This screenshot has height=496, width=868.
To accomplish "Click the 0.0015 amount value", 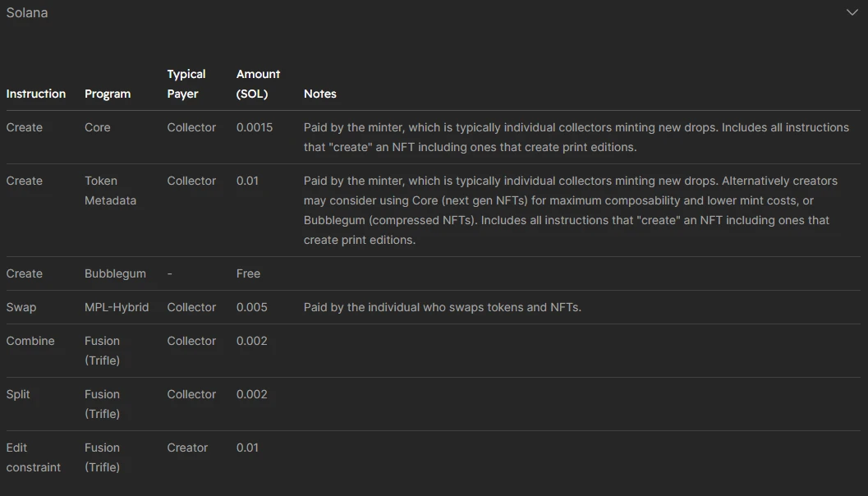I will (x=255, y=127).
